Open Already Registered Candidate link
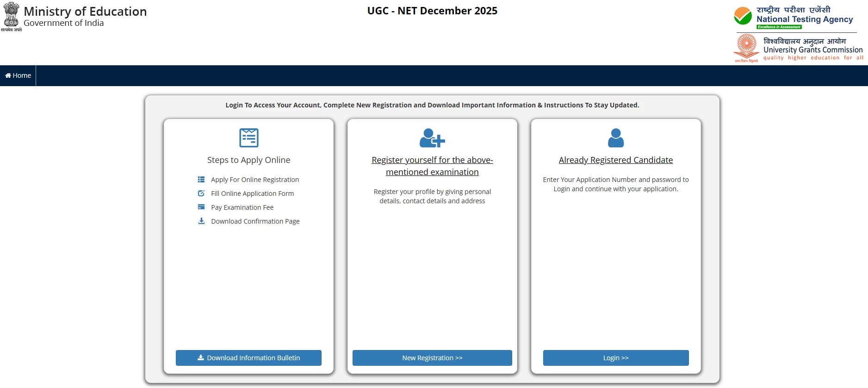This screenshot has height=388, width=868. (616, 160)
